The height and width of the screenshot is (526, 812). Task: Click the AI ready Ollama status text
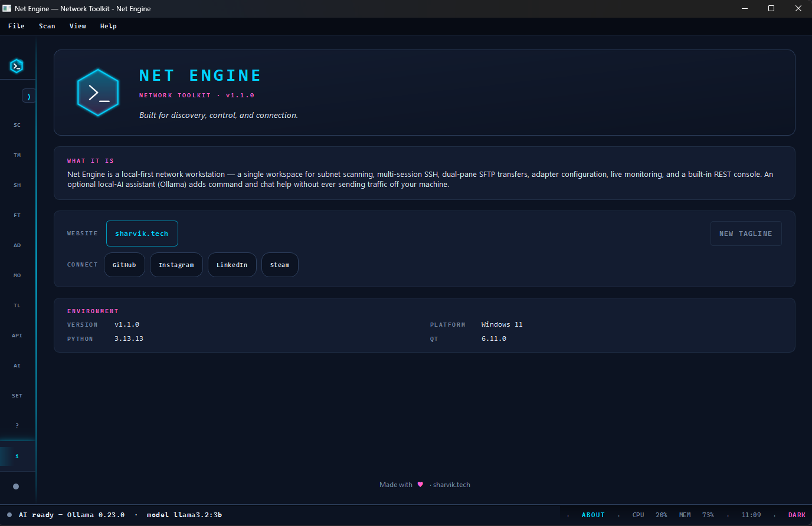[x=71, y=515]
